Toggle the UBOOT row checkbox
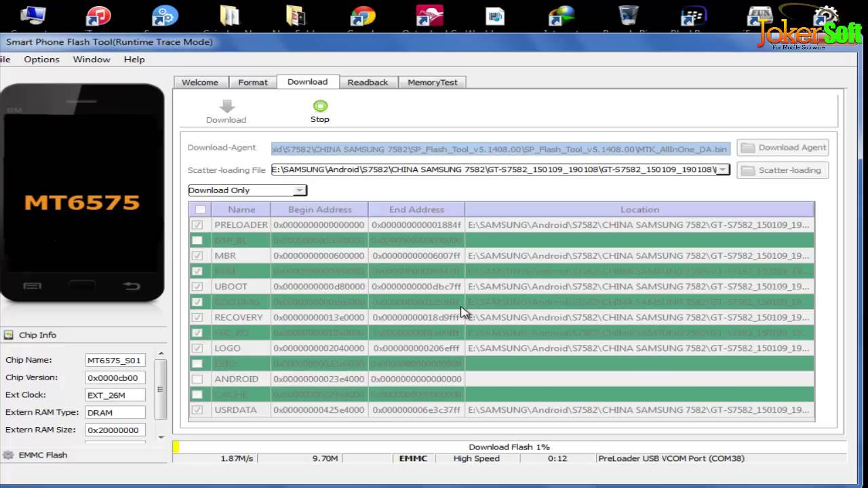The width and height of the screenshot is (868, 488). 197,287
